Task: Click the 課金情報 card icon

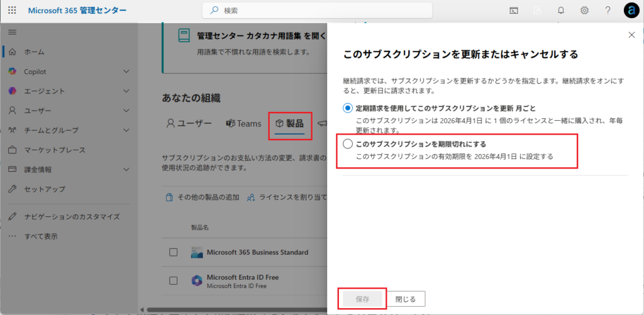Action: [13, 169]
